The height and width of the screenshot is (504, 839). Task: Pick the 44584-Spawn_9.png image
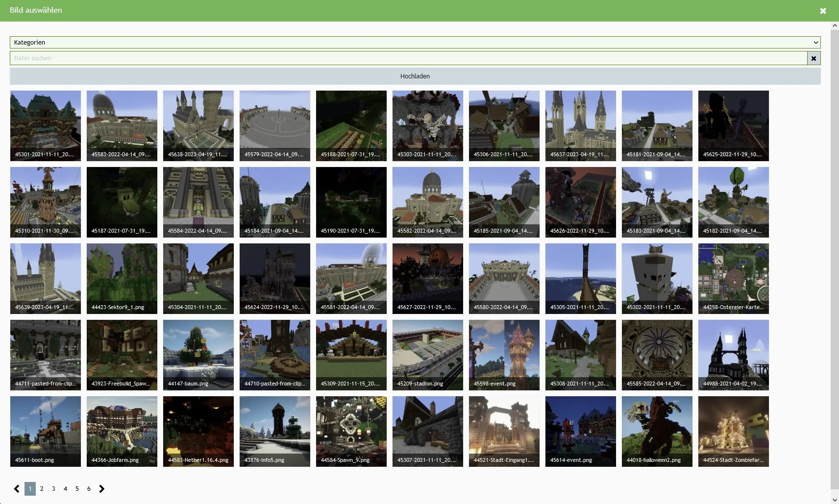[x=351, y=432]
